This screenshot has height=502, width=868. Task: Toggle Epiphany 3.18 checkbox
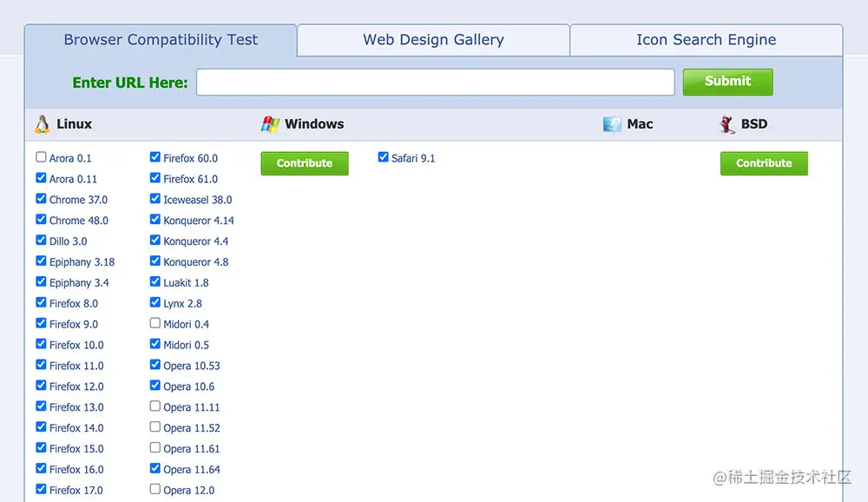[41, 261]
